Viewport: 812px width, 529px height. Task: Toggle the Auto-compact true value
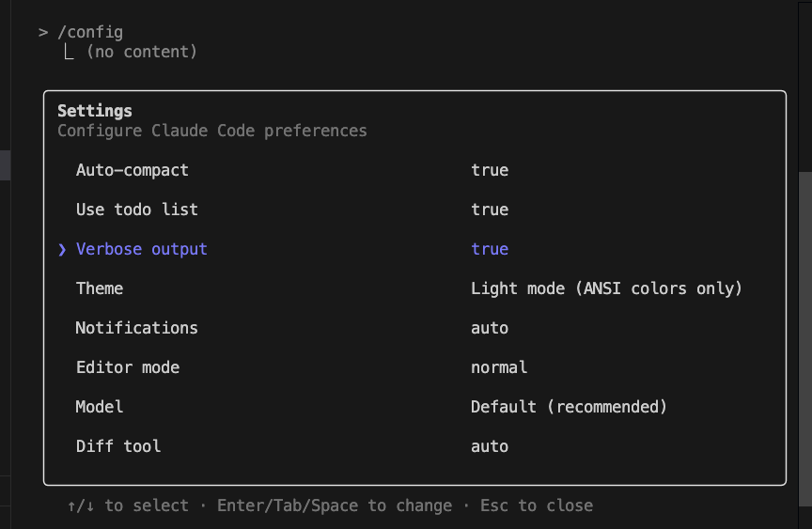click(490, 170)
